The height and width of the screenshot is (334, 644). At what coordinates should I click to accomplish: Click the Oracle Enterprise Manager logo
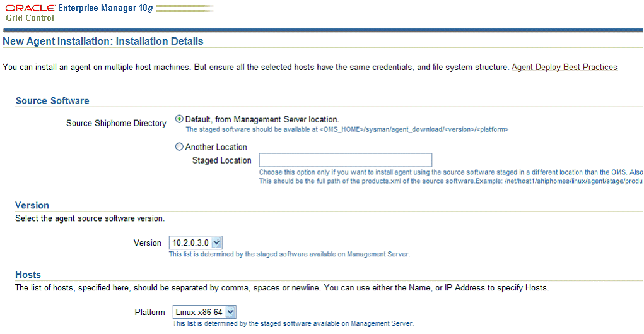click(79, 8)
